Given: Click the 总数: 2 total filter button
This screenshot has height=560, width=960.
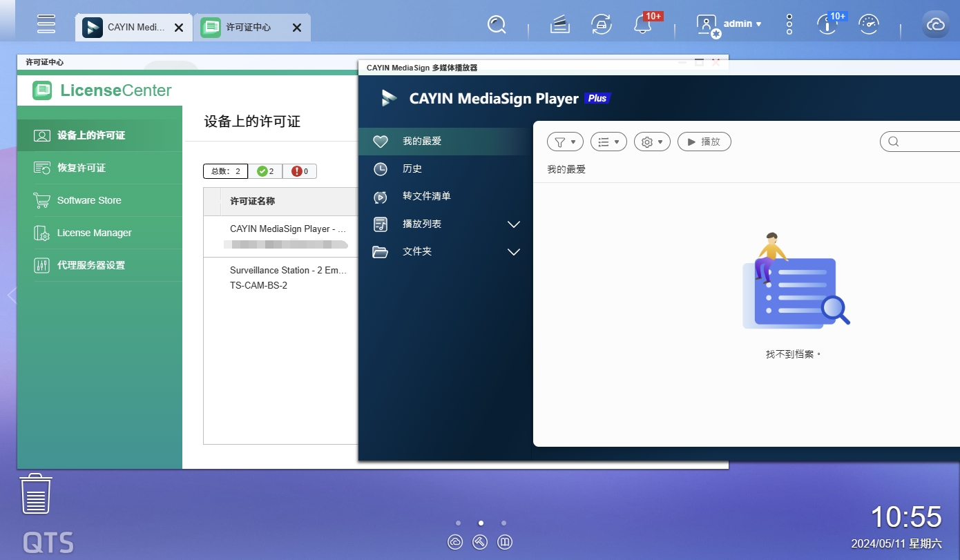Looking at the screenshot, I should coord(225,171).
